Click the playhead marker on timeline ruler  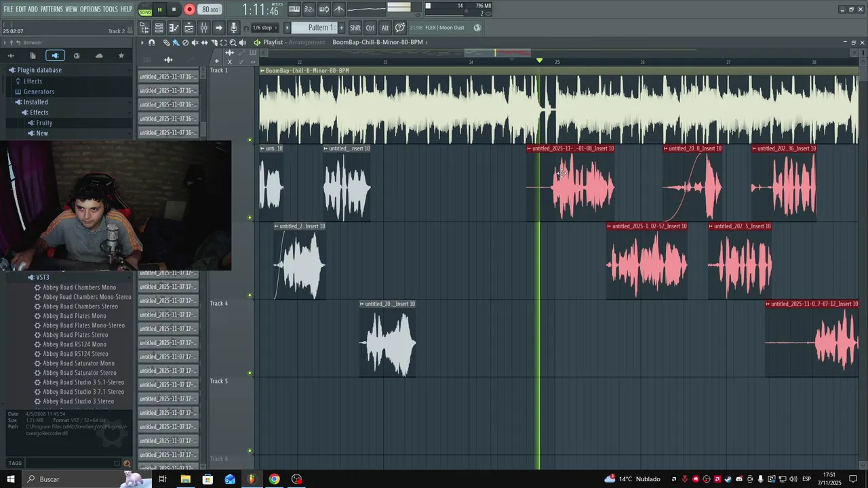[x=540, y=61]
